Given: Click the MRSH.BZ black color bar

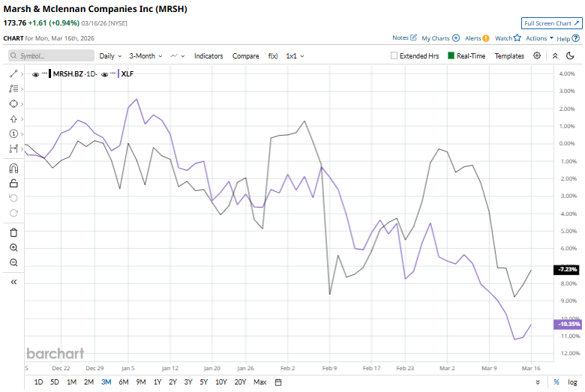Looking at the screenshot, I should pyautogui.click(x=50, y=73).
